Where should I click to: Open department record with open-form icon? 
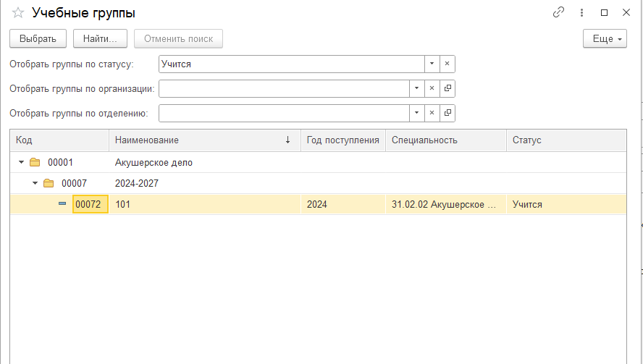click(x=447, y=113)
